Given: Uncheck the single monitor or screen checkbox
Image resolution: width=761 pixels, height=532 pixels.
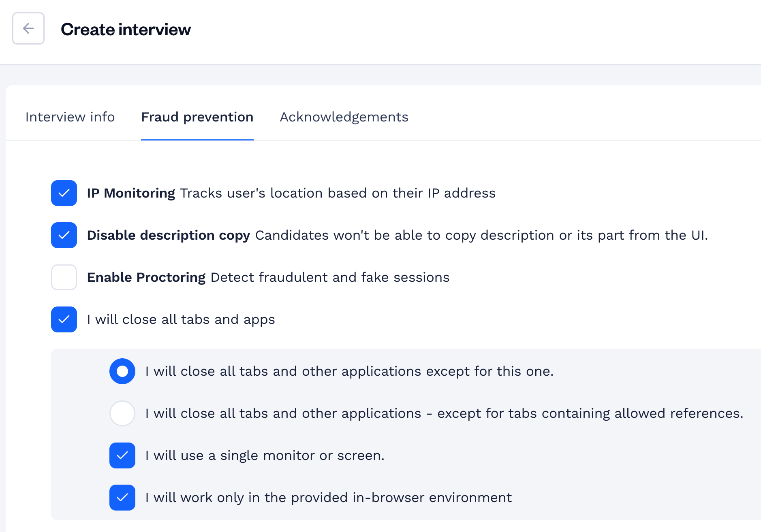Looking at the screenshot, I should pyautogui.click(x=122, y=455).
